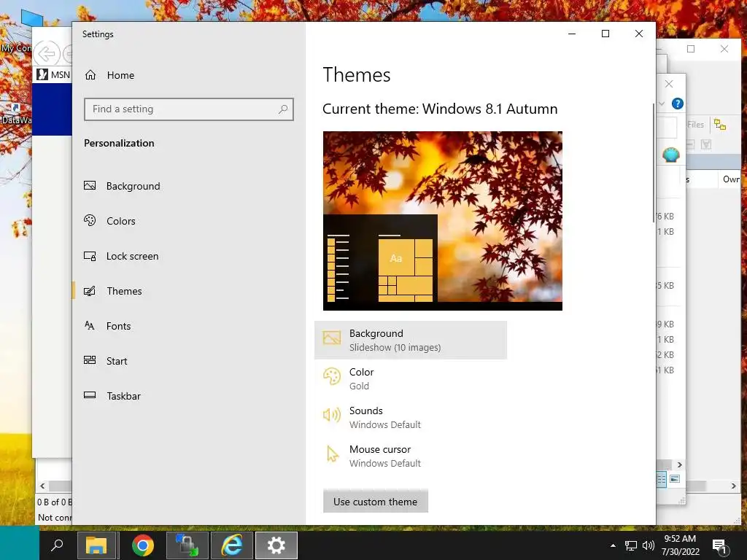Screen dimensions: 747x560
Task: Open theme Color Gold option
Action: (x=411, y=378)
